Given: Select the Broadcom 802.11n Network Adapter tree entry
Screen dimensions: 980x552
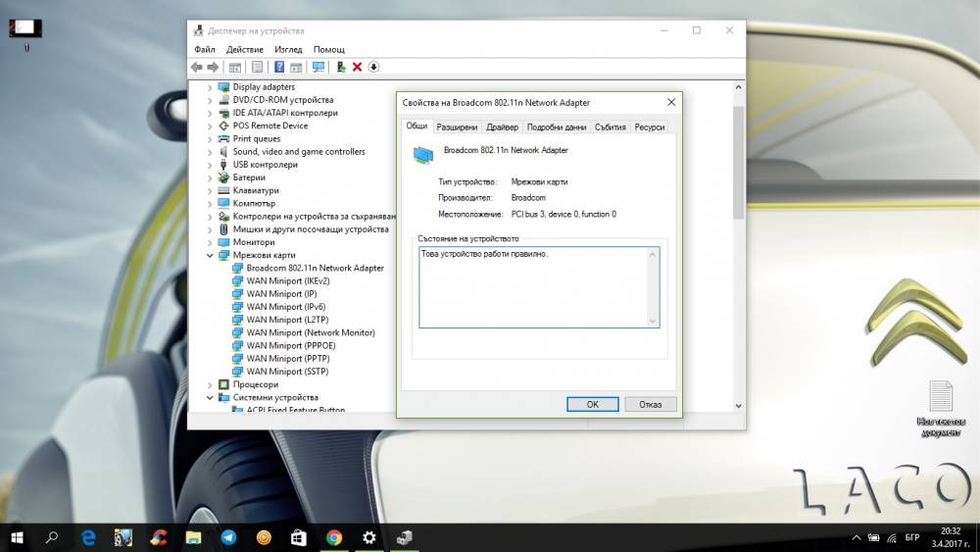Looking at the screenshot, I should [315, 268].
